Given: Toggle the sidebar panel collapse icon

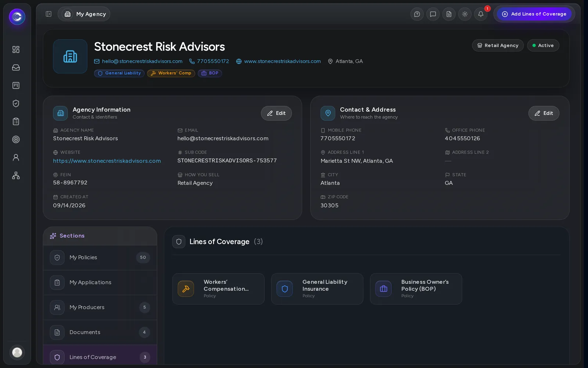Looking at the screenshot, I should 49,14.
